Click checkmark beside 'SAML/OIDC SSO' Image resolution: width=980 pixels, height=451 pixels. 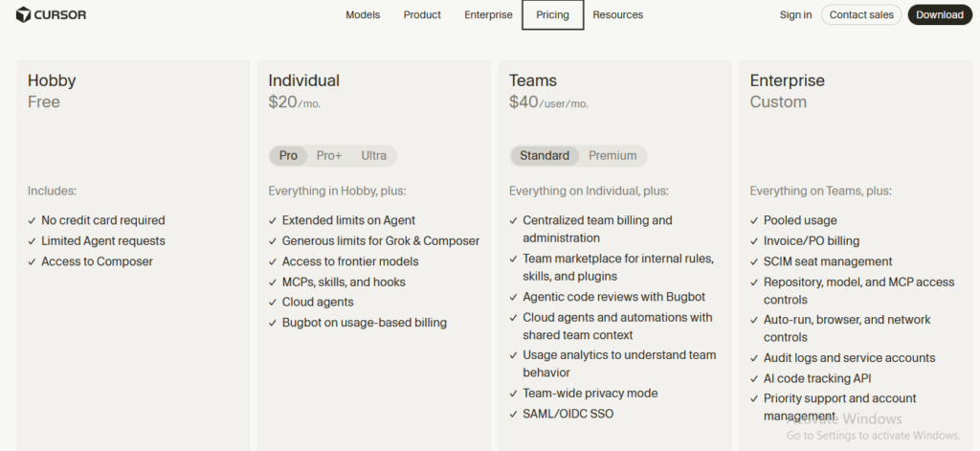coord(513,415)
